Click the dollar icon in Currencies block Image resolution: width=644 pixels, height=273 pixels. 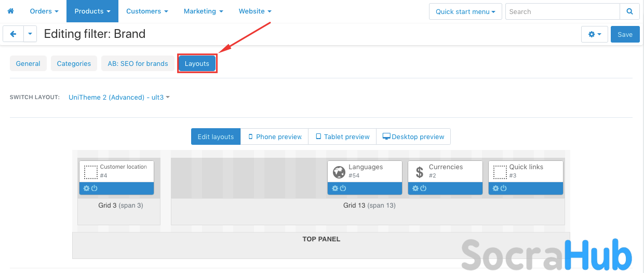point(420,171)
